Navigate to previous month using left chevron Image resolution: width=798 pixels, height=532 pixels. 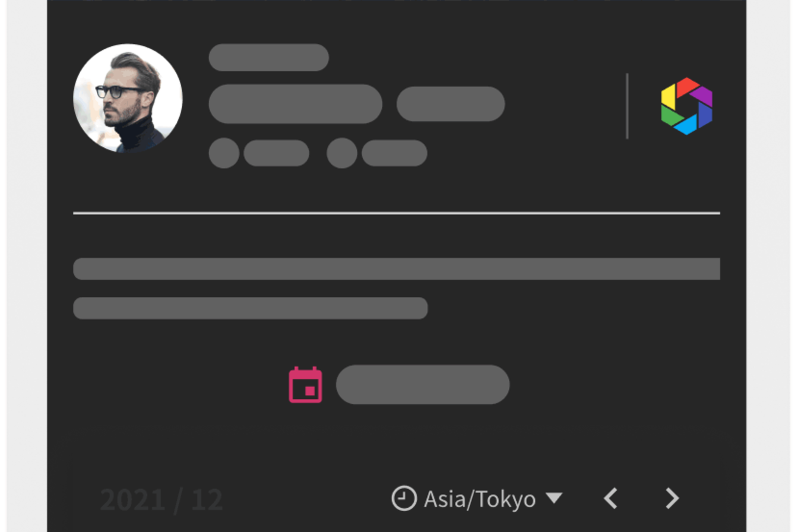coord(610,499)
